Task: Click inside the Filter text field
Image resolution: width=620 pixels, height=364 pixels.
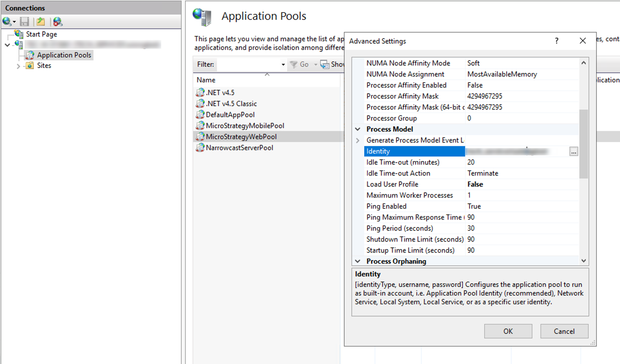Action: [249, 64]
